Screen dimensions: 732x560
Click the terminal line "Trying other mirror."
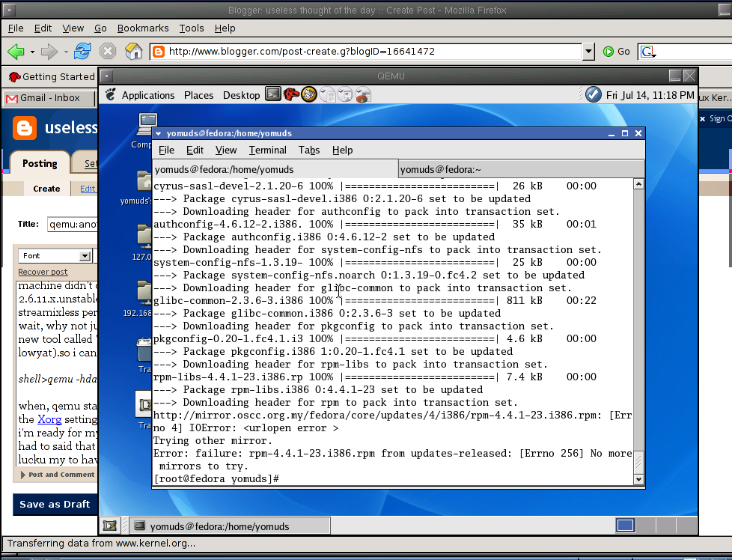(x=213, y=441)
